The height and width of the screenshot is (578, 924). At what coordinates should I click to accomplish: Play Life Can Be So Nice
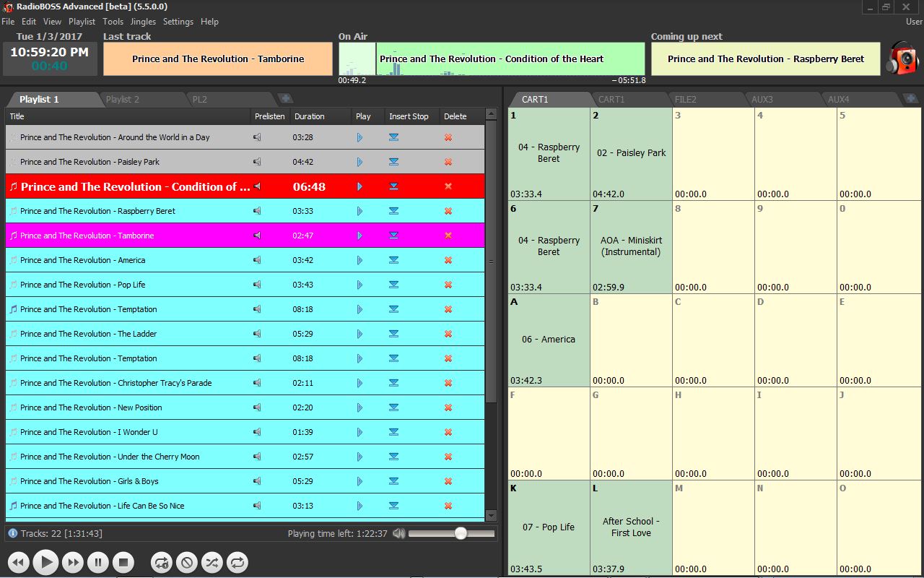tap(360, 506)
